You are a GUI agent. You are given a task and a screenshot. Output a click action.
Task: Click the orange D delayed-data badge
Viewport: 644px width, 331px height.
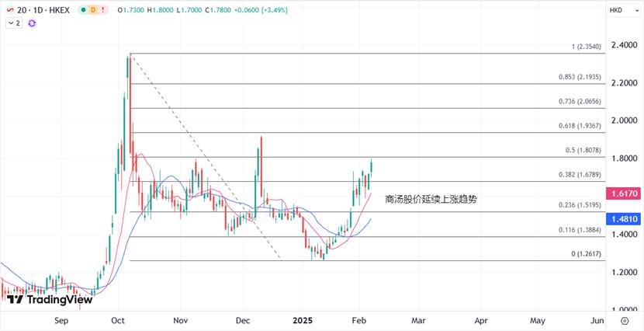coord(93,10)
